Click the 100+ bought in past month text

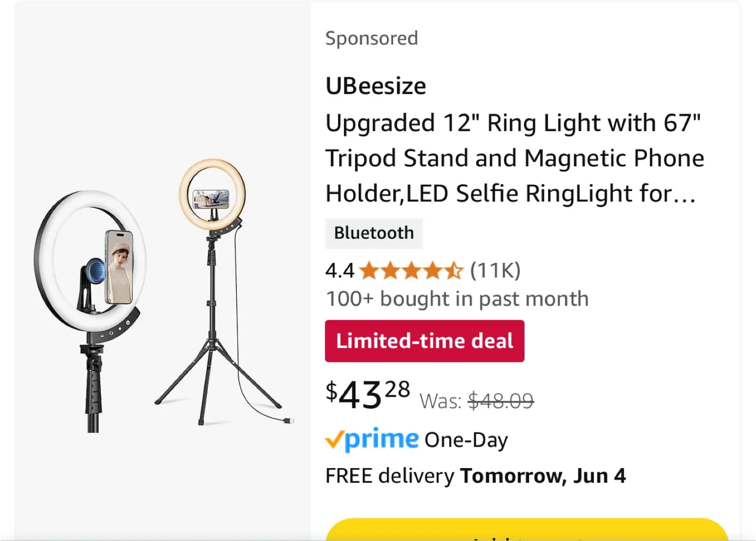pos(457,298)
